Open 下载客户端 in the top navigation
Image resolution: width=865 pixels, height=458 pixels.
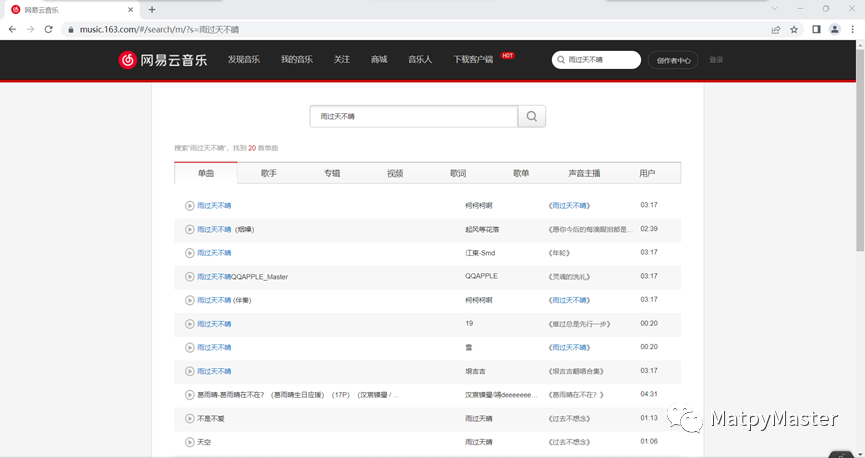[473, 60]
